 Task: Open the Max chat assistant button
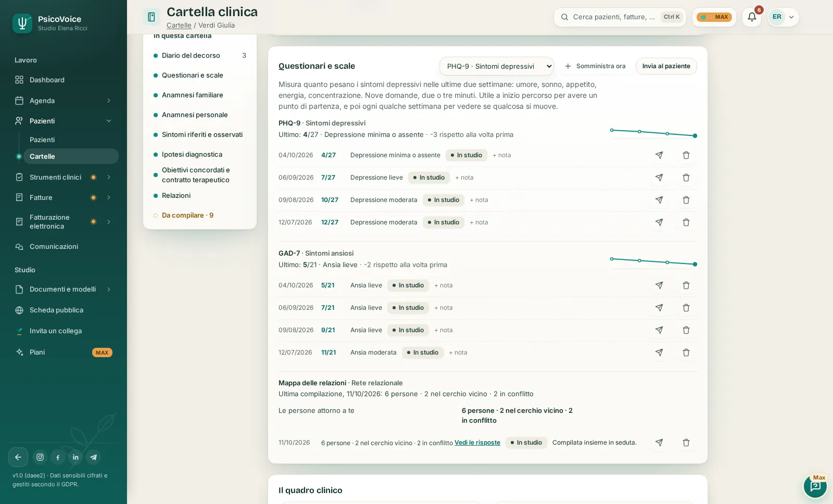pyautogui.click(x=815, y=486)
